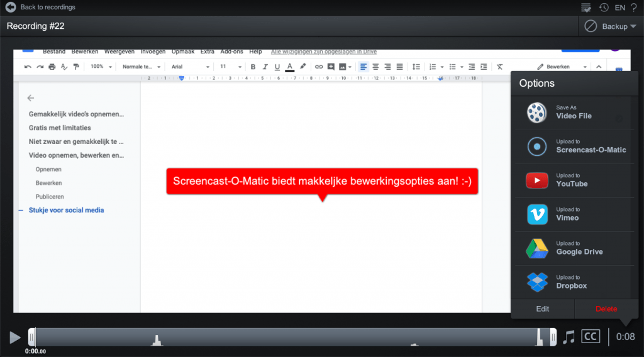The image size is (644, 357).
Task: Click the clear formatting icon
Action: [500, 67]
